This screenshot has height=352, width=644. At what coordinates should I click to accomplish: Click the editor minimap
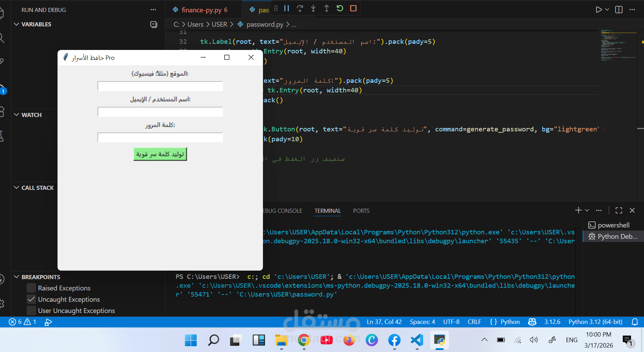[x=618, y=45]
